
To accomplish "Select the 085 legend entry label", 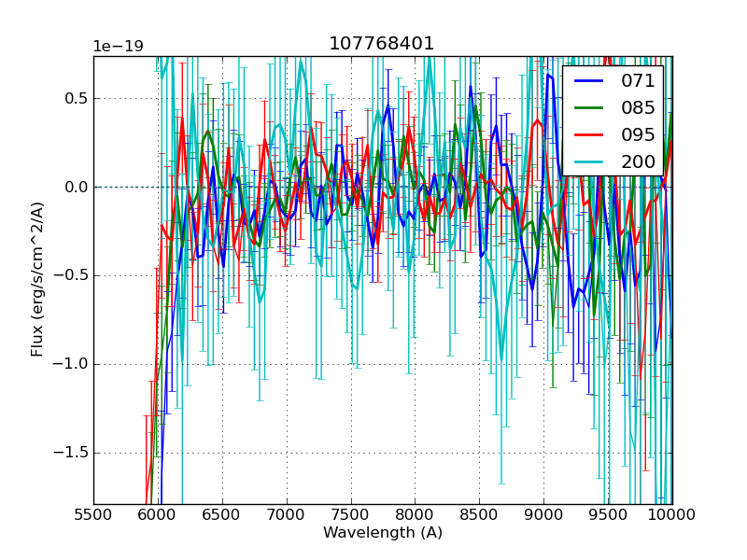I will (x=638, y=107).
